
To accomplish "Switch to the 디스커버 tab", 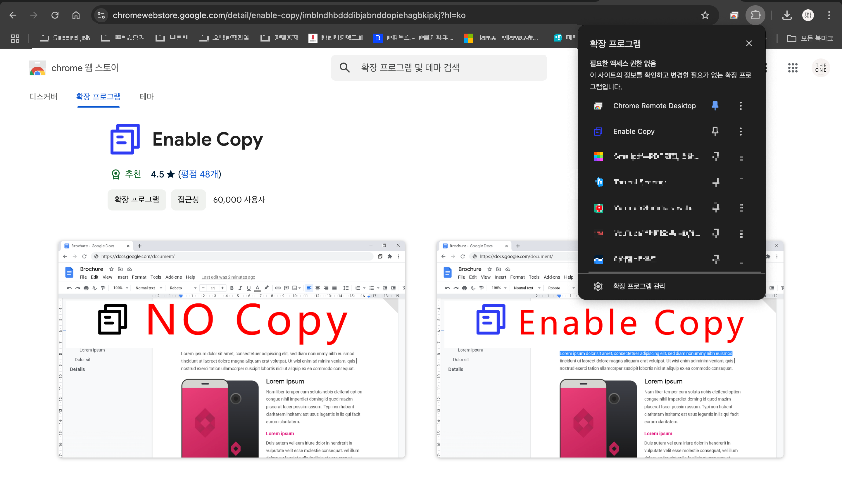I will [43, 97].
